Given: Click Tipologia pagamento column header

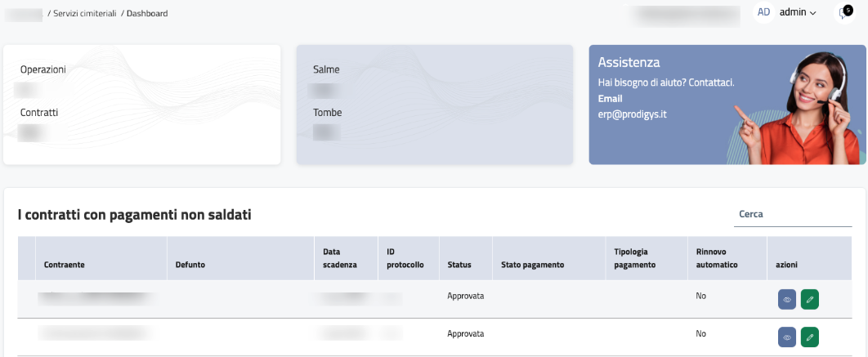Looking at the screenshot, I should (635, 258).
